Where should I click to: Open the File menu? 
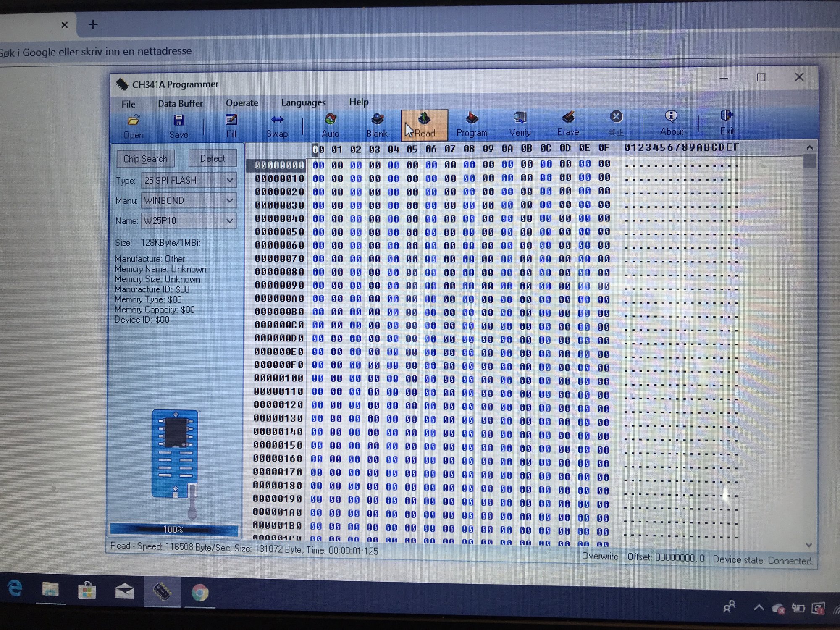click(x=129, y=104)
